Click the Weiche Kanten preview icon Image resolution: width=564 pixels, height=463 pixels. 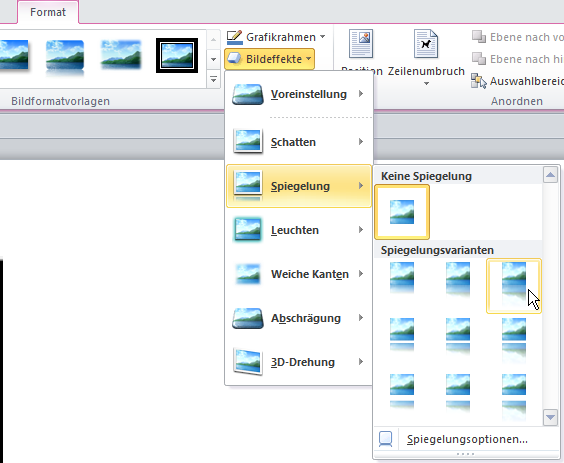pos(247,274)
